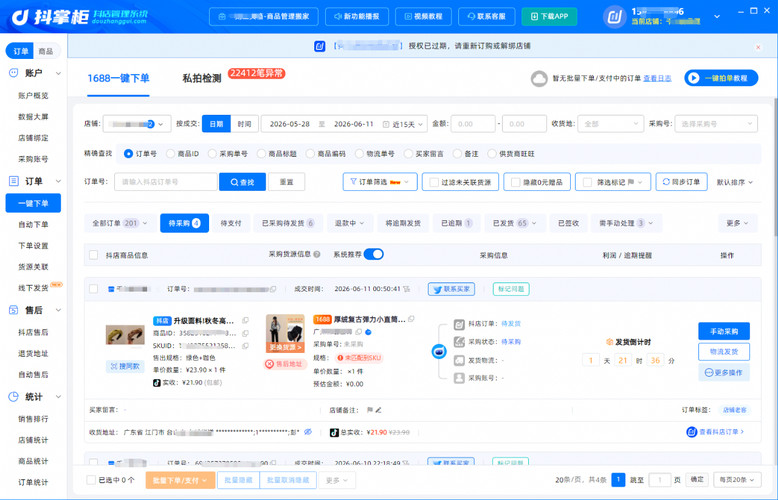Copy the 商品ID value
The image size is (778, 500).
pos(245,333)
